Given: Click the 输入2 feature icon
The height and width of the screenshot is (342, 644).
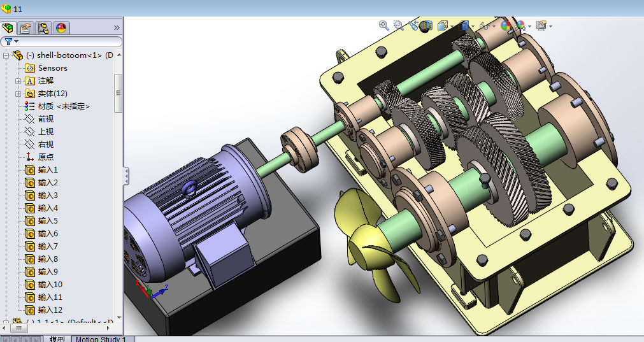Looking at the screenshot, I should (29, 183).
